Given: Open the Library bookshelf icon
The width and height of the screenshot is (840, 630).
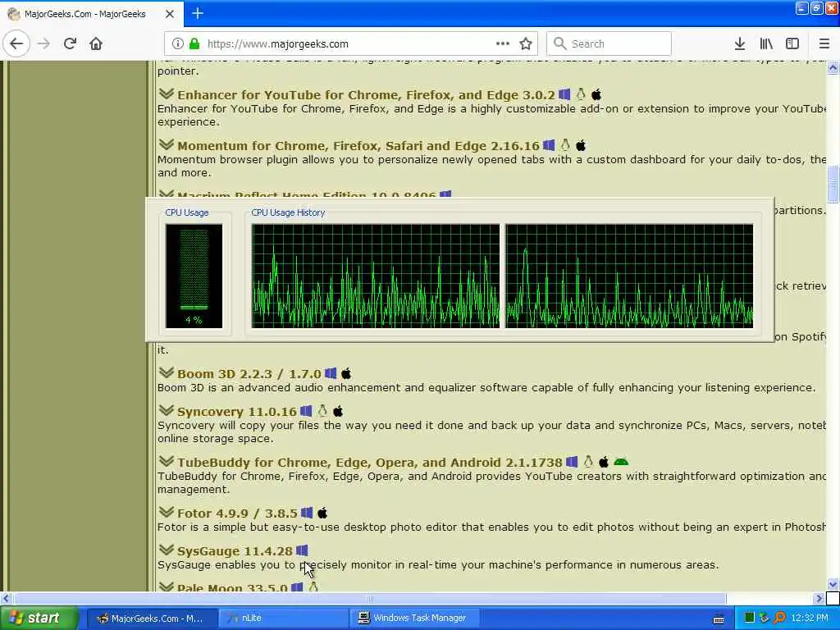Looking at the screenshot, I should point(766,43).
